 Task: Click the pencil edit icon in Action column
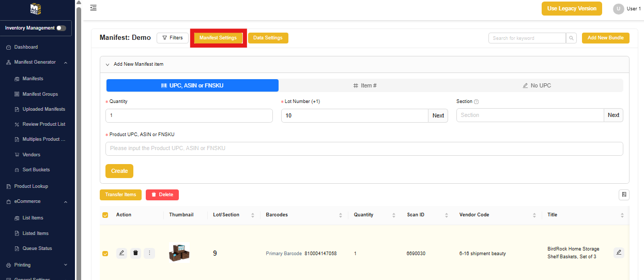121,253
